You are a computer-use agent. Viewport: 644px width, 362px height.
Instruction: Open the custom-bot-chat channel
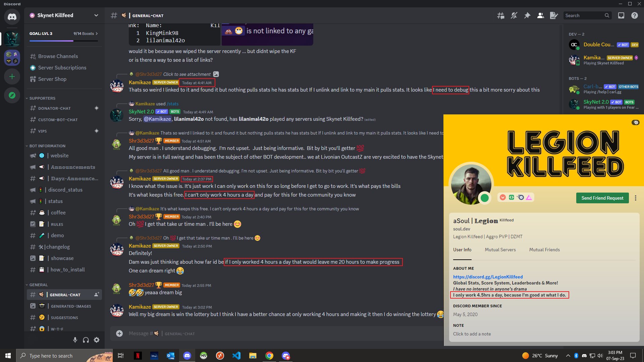click(64, 120)
